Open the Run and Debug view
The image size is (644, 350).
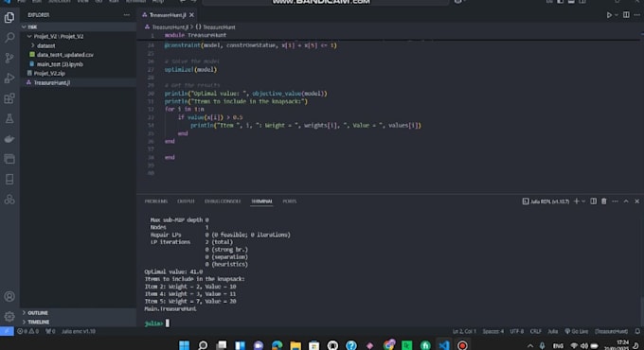(9, 78)
